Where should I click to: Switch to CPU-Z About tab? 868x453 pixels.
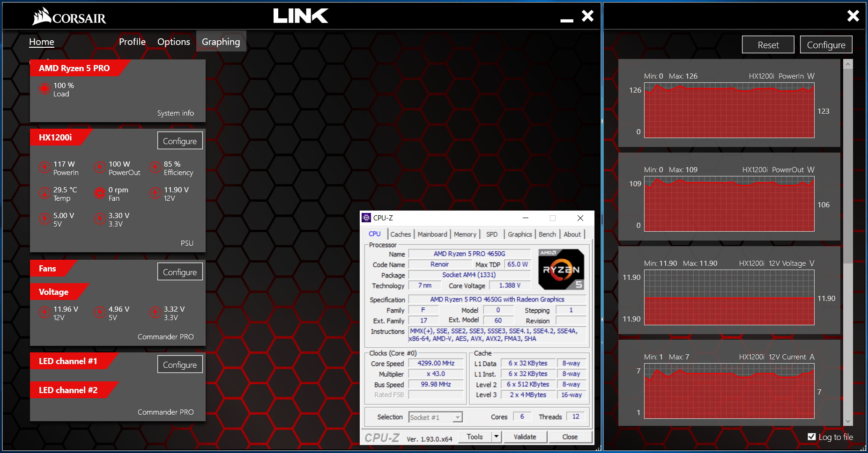coord(572,234)
